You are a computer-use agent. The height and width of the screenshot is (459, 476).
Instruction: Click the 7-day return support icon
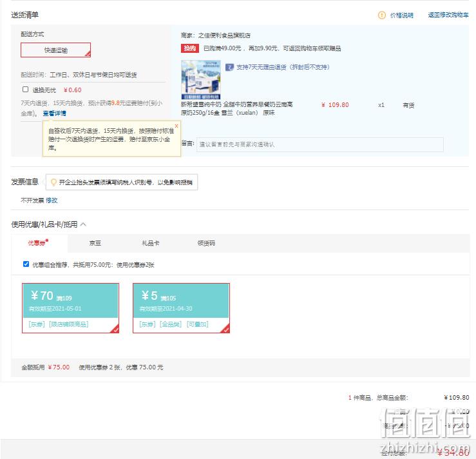229,67
